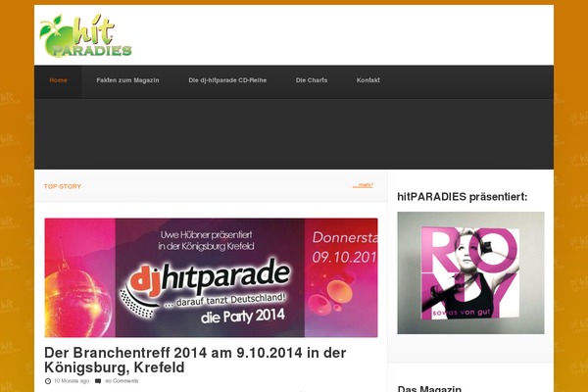
Task: Open the Branchentreff 2014 Königsburg article headline
Action: pos(195,360)
